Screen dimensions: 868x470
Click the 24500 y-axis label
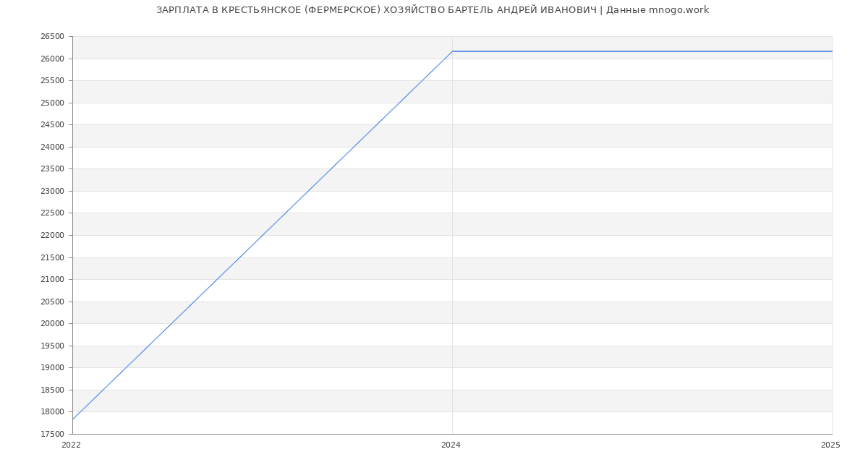pyautogui.click(x=52, y=125)
